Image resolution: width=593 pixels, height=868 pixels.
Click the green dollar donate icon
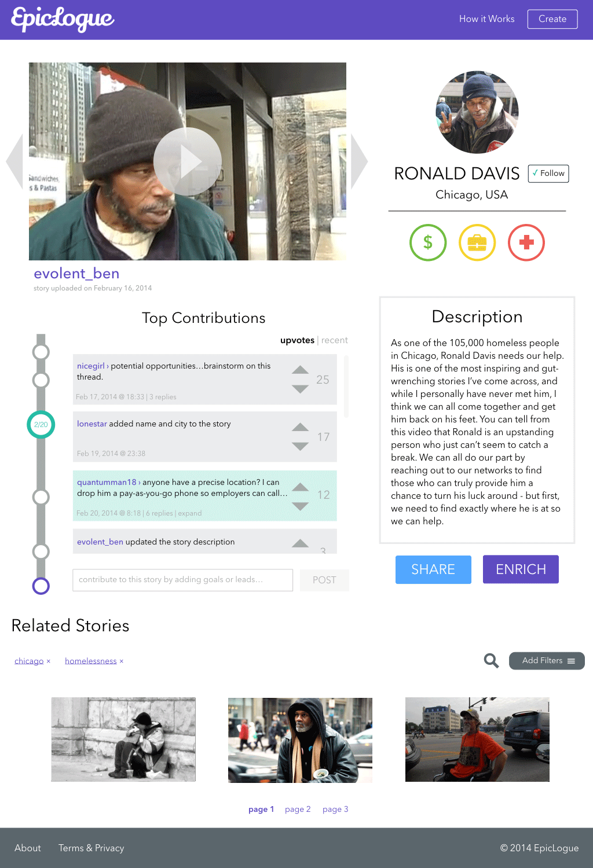point(428,242)
